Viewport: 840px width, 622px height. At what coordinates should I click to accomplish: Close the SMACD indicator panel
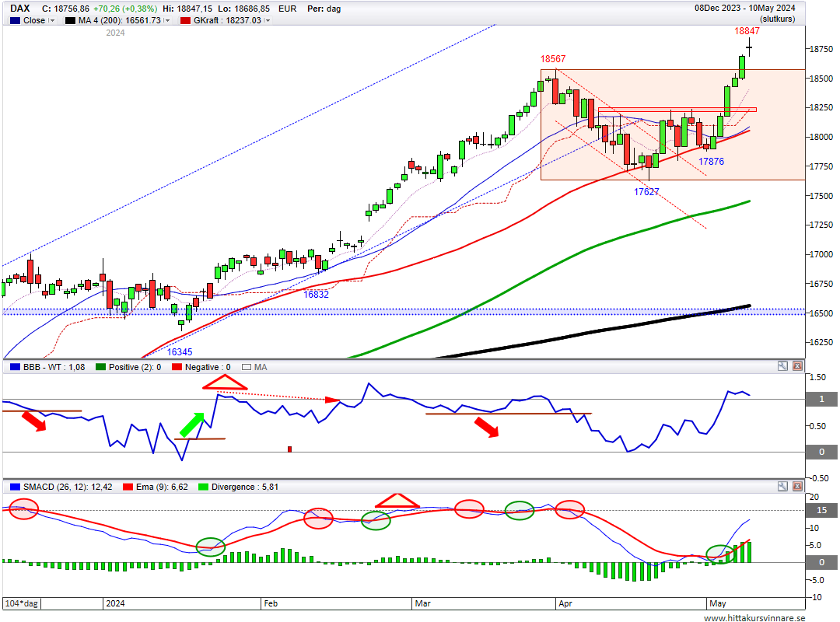pyautogui.click(x=798, y=487)
